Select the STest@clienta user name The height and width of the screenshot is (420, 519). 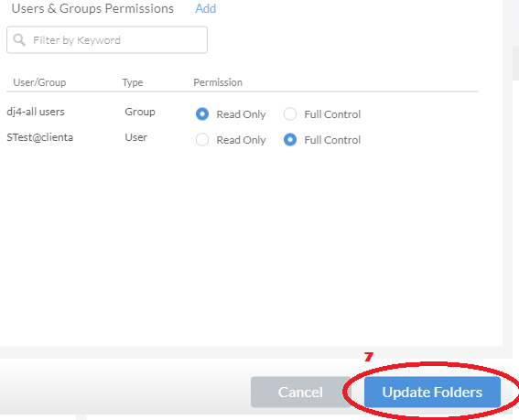[x=39, y=137]
